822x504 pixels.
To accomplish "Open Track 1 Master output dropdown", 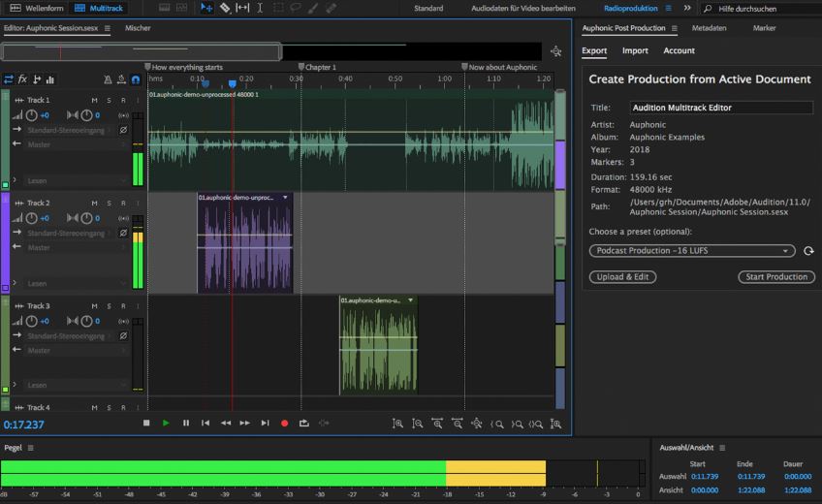I will tap(76, 144).
